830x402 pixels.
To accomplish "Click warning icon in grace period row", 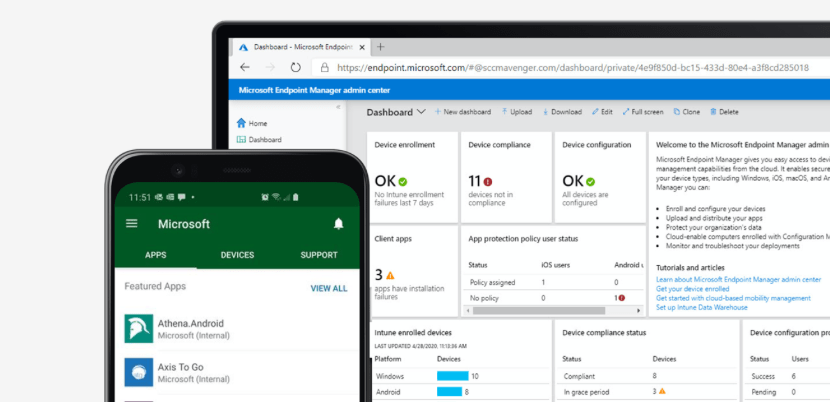I will click(x=662, y=391).
